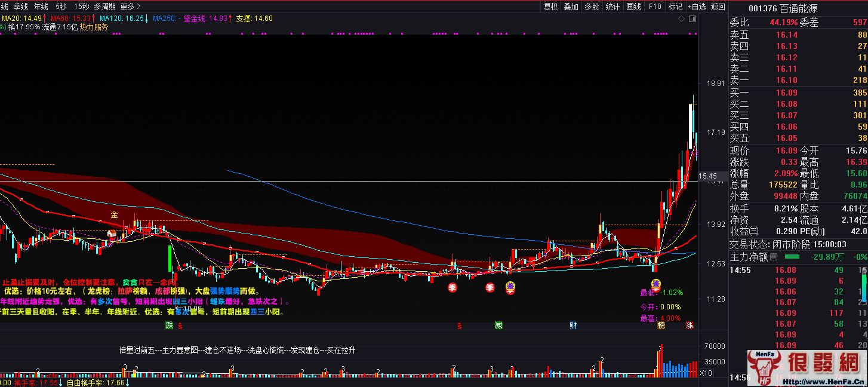This screenshot has height=387, width=868.
Task: Toggle the X10 volume scale label
Action: 705,373
